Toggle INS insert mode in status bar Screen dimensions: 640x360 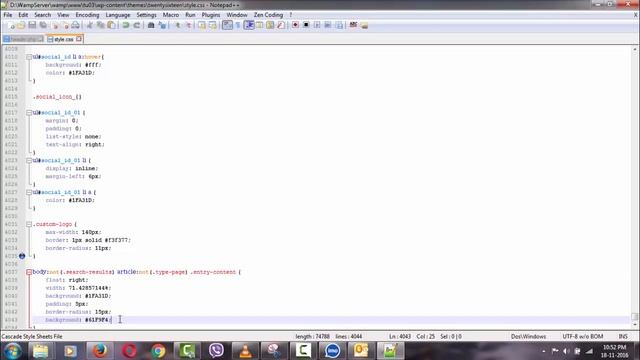(x=623, y=337)
